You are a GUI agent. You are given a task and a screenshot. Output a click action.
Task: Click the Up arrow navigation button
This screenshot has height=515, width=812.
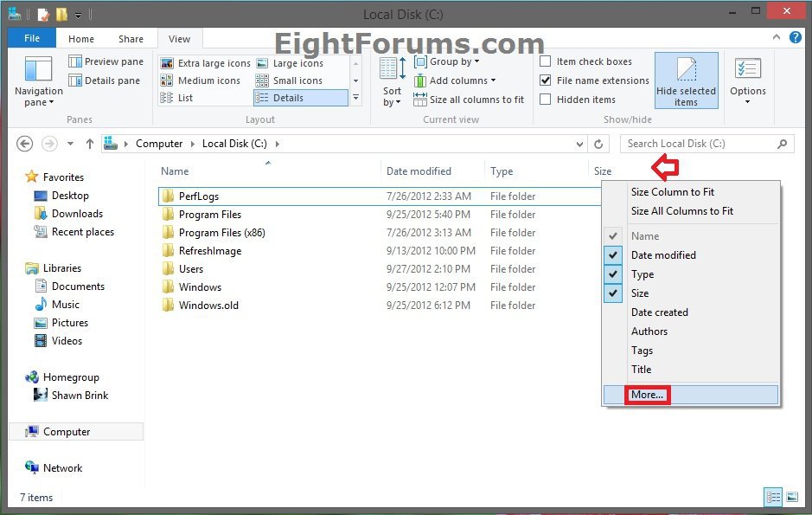pos(89,144)
